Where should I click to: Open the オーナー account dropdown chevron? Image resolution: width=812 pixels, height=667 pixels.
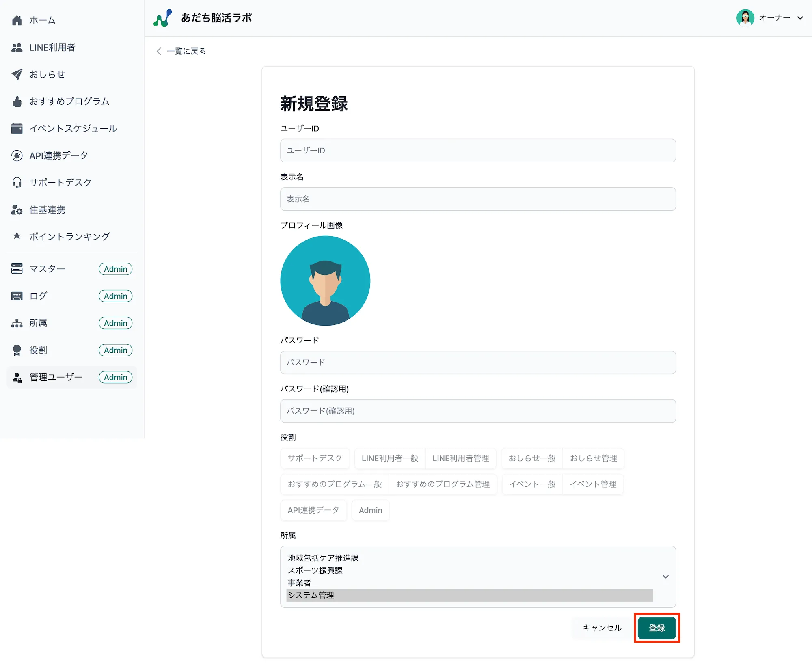800,18
